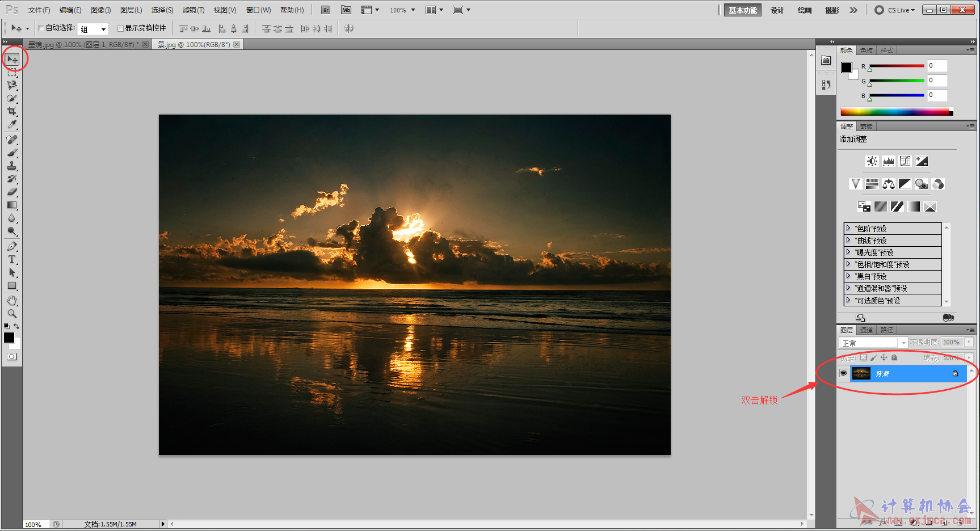Image resolution: width=980 pixels, height=531 pixels.
Task: Select the History Brush tool
Action: [x=12, y=179]
